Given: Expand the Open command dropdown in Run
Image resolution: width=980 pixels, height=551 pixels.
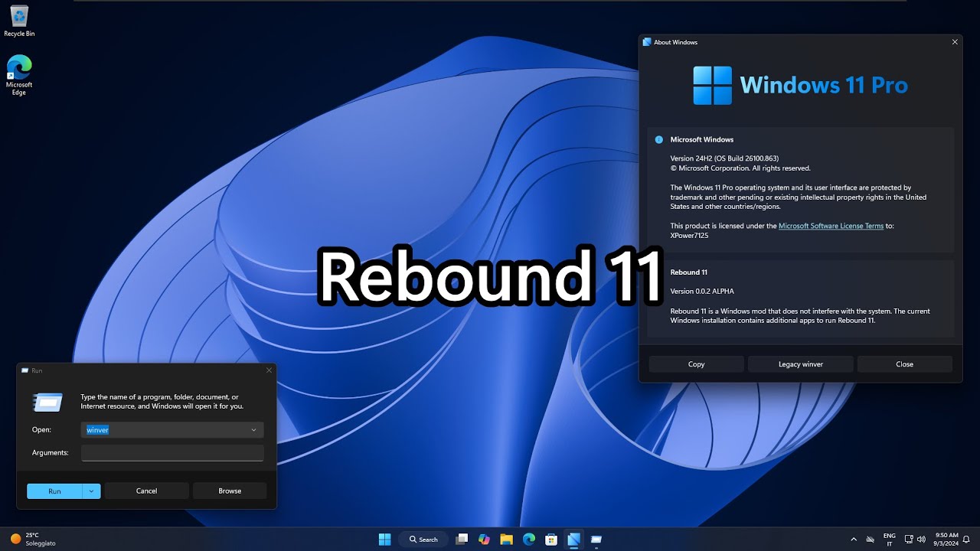Looking at the screenshot, I should pos(253,429).
